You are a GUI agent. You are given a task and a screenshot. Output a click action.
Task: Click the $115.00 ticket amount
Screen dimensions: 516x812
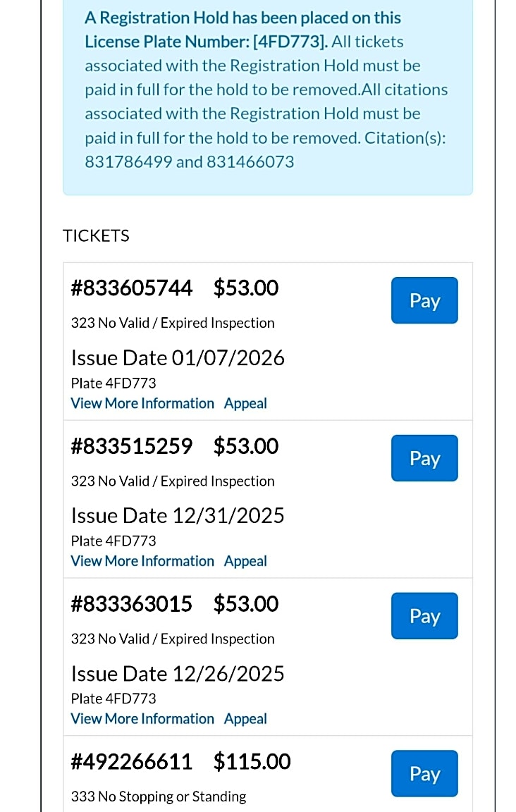coord(252,762)
